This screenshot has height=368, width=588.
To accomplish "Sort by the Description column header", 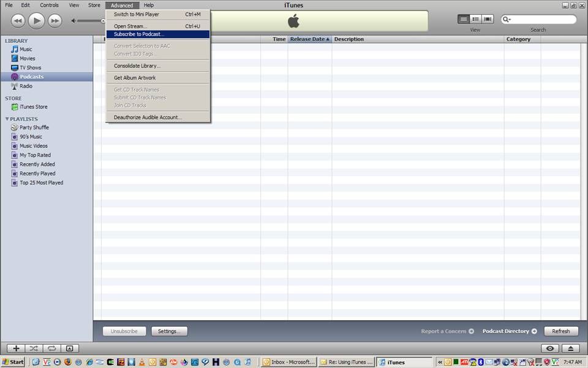I will point(418,39).
